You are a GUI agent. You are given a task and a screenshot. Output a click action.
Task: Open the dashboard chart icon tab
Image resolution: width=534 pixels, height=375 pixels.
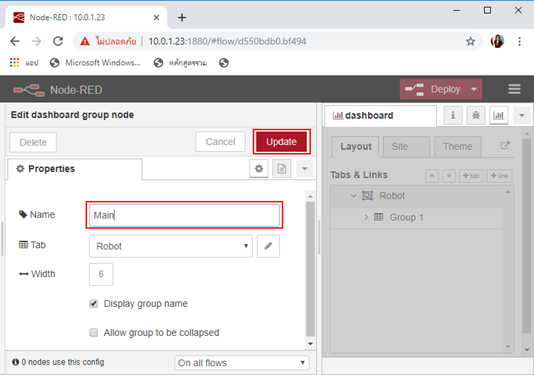coord(499,115)
